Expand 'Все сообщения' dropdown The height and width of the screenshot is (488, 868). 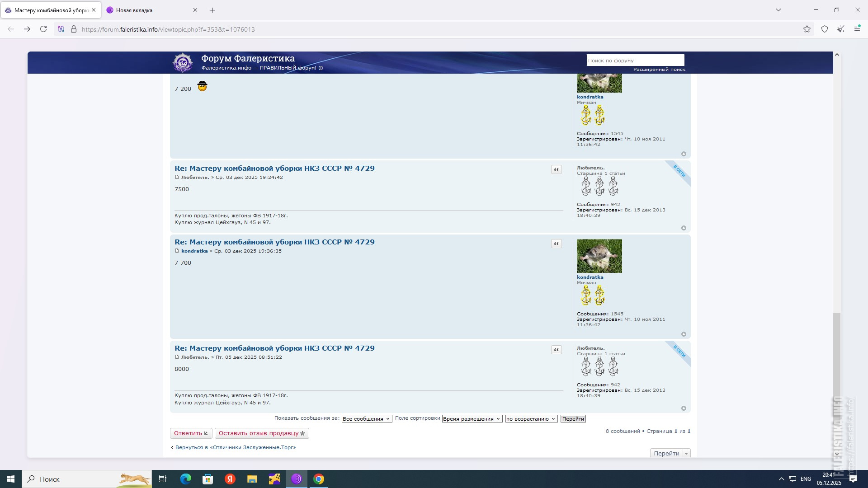(367, 419)
